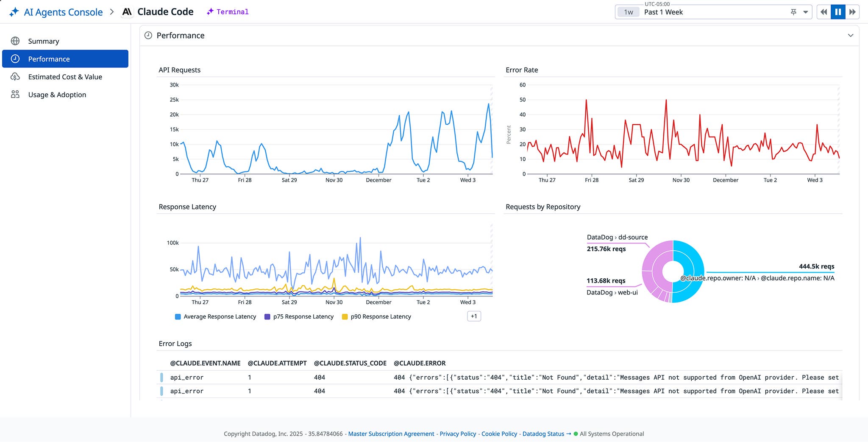This screenshot has height=442, width=868.
Task: Pin the time frame using the pin icon
Action: [x=794, y=12]
